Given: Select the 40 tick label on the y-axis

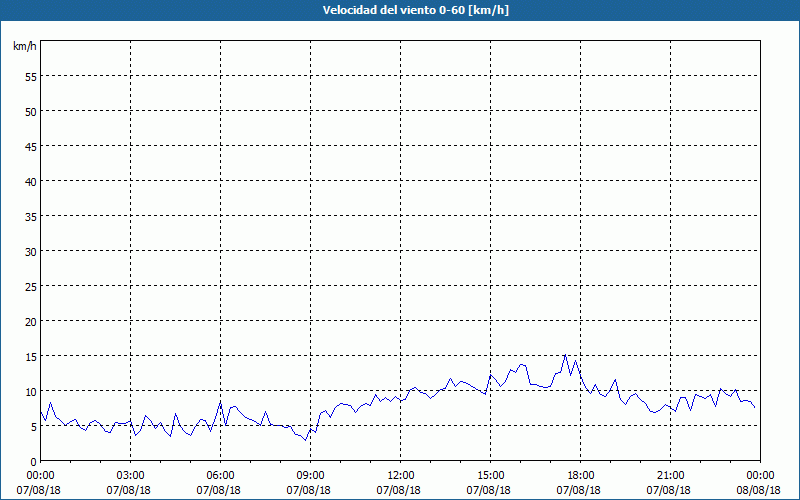Looking at the screenshot, I should coord(30,181).
